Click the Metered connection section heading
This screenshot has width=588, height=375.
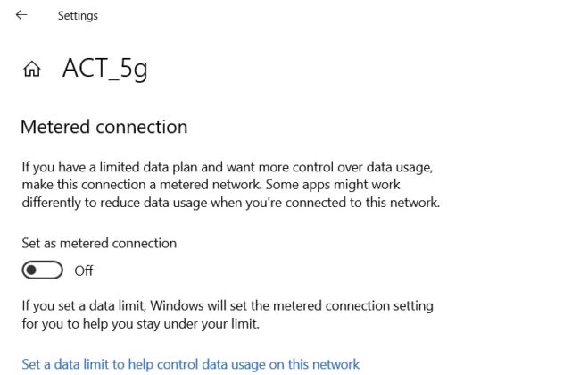(x=104, y=127)
